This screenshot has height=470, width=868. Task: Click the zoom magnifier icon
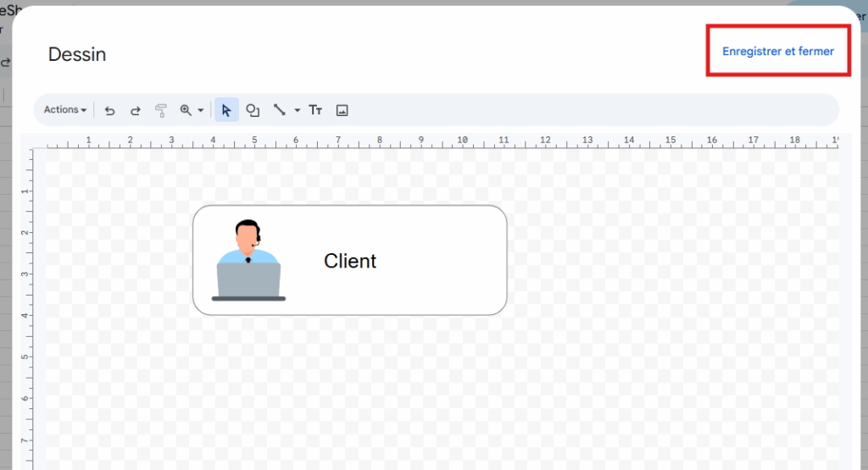(186, 110)
